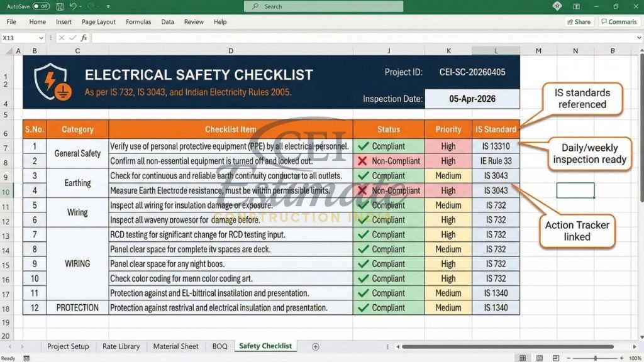Open the Page Layout tab
The image size is (644, 362).
(x=99, y=22)
